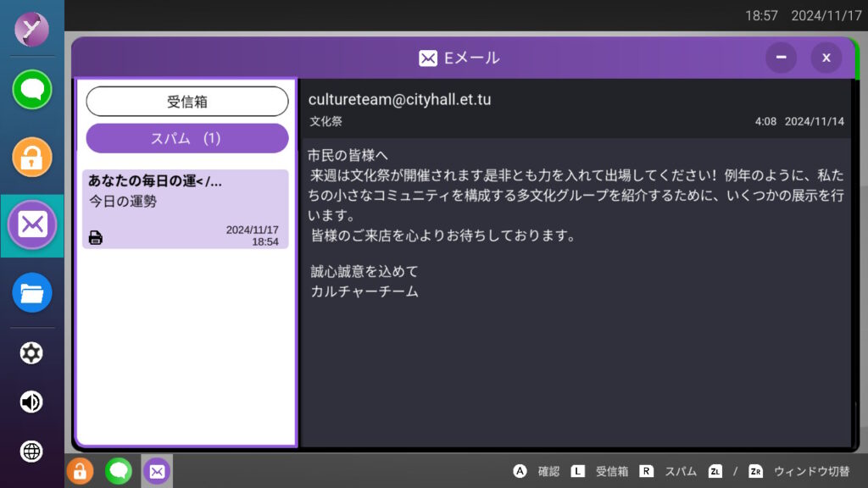Switch to email app in bottom taskbar

click(x=157, y=471)
